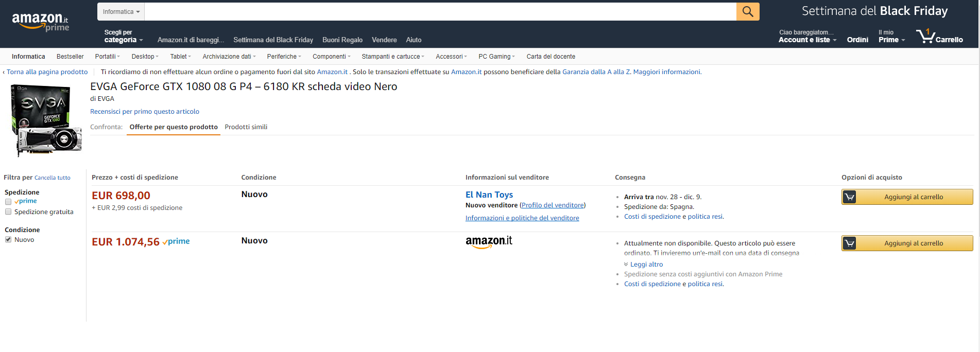Open Garanzia dalla A alla Z link
The image size is (980, 352).
(596, 72)
